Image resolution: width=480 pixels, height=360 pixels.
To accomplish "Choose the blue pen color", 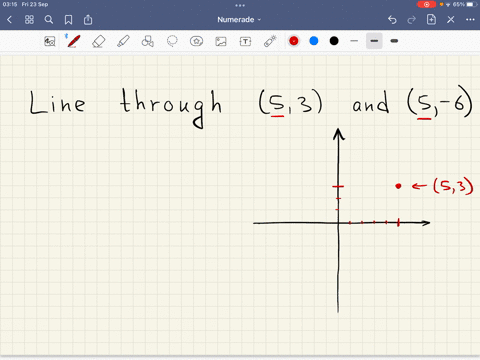I will click(x=314, y=41).
